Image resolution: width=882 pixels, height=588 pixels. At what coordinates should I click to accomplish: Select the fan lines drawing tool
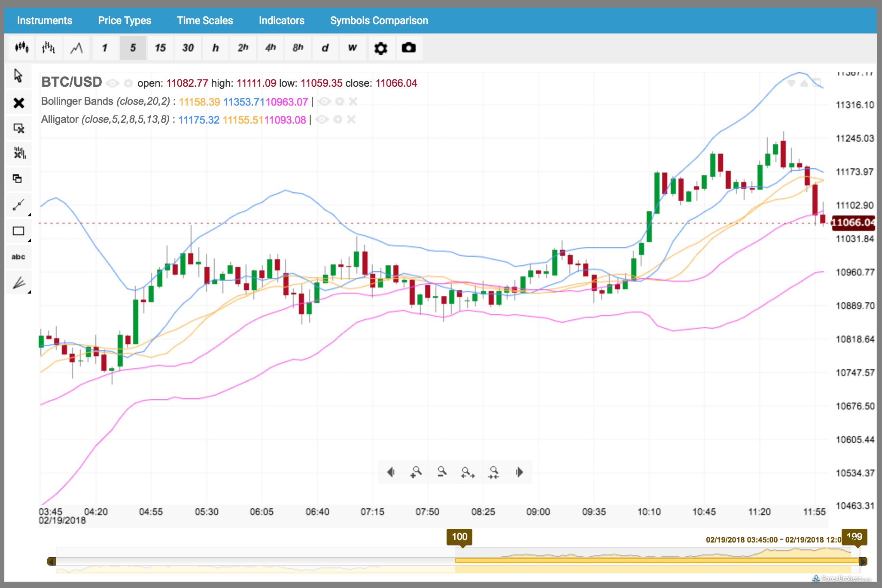pyautogui.click(x=18, y=282)
